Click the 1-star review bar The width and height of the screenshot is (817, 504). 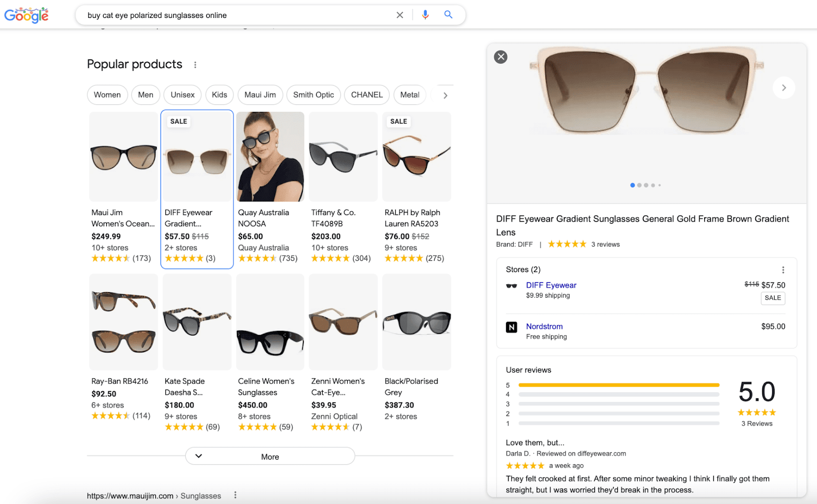click(619, 423)
